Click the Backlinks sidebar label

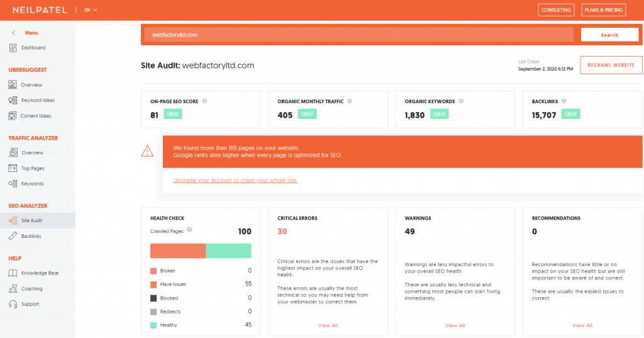pyautogui.click(x=31, y=236)
